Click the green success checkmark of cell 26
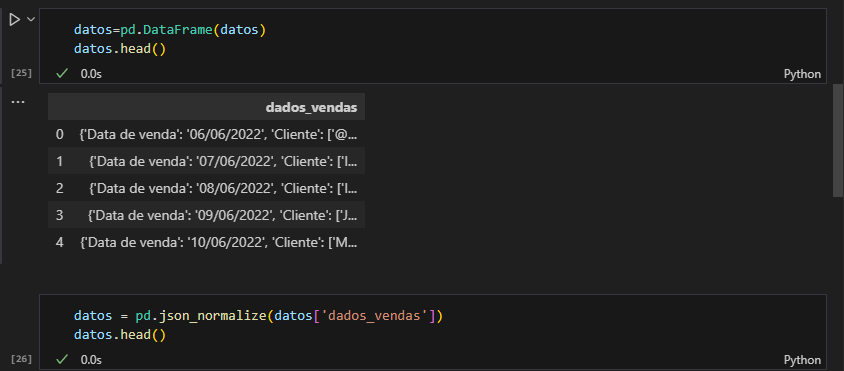 click(x=62, y=359)
